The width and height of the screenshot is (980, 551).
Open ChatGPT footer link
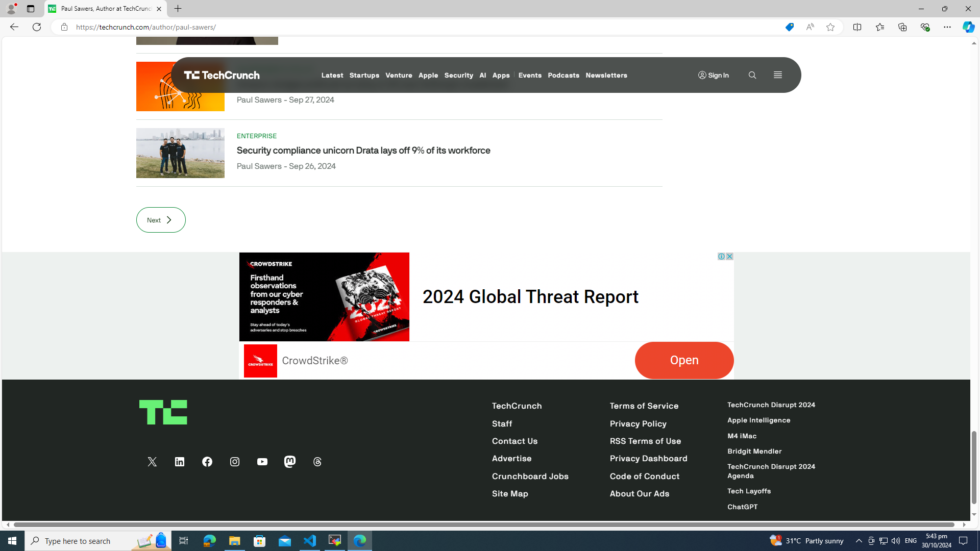742,507
